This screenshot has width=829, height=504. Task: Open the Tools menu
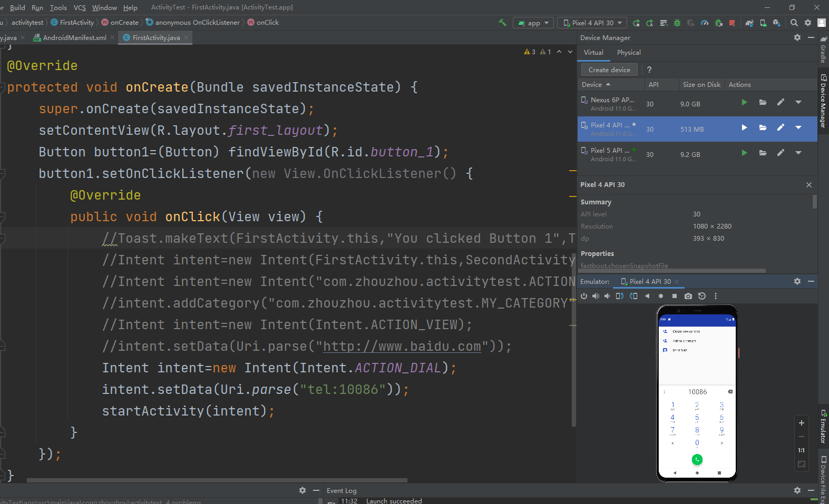click(x=58, y=7)
